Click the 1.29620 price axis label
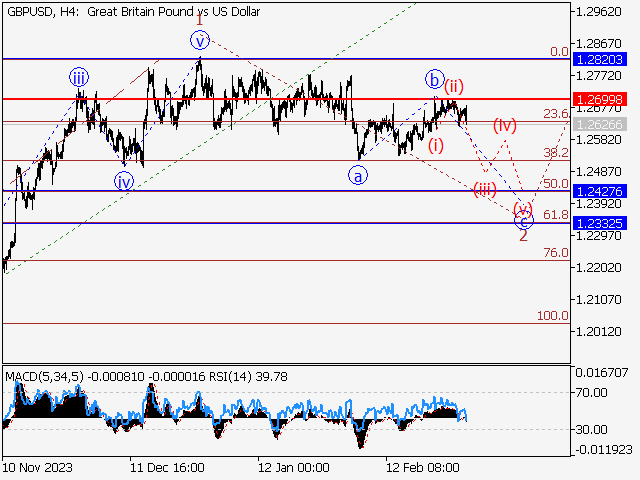Viewport: 640px width, 480px height. click(598, 11)
